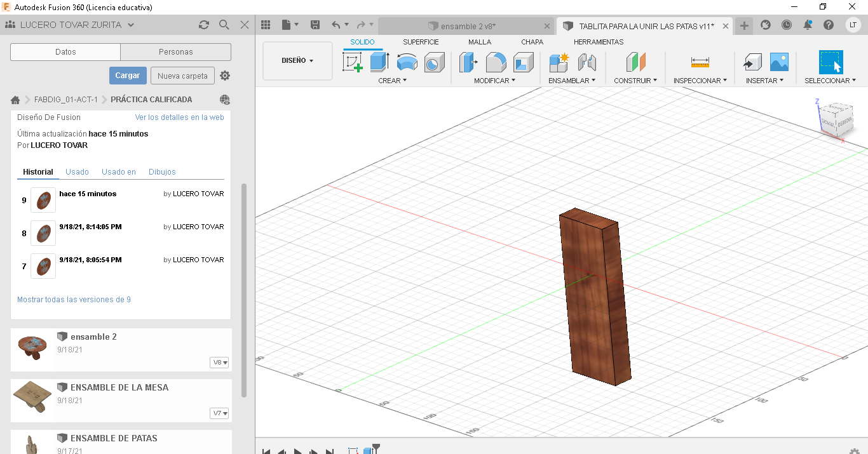
Task: Select the Revolve tool icon
Action: (407, 62)
